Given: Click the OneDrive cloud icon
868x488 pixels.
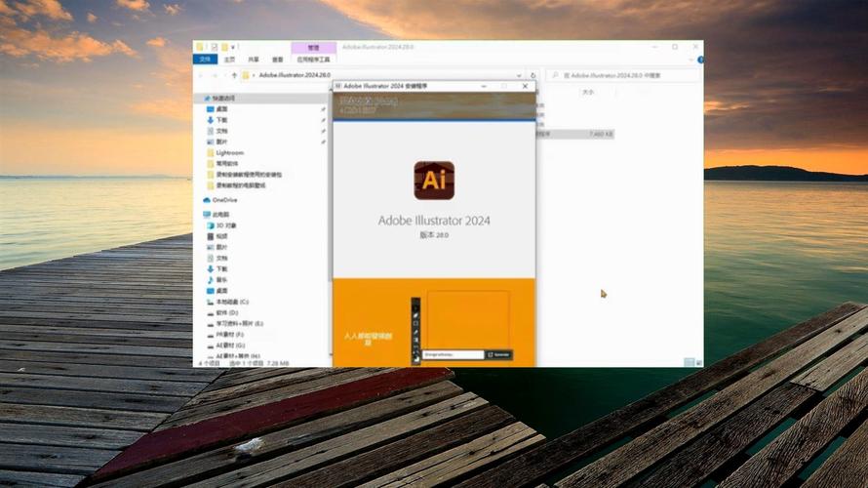Looking at the screenshot, I should pyautogui.click(x=207, y=200).
